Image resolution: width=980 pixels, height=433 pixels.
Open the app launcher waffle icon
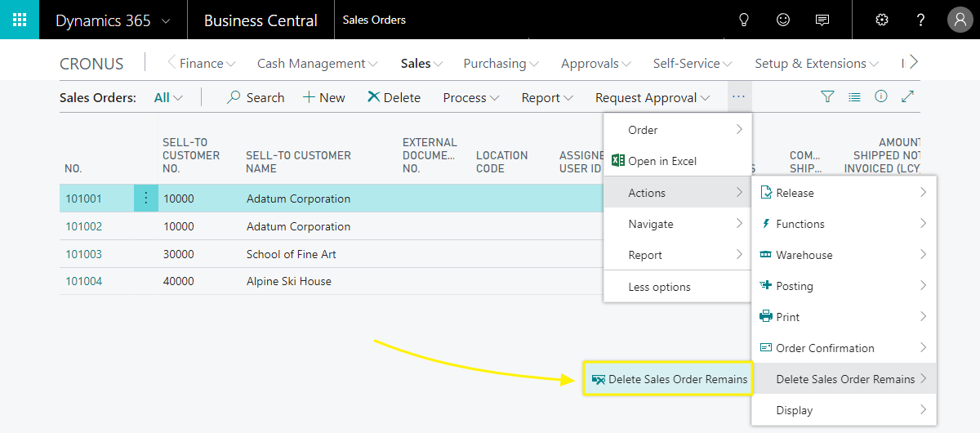pos(20,20)
